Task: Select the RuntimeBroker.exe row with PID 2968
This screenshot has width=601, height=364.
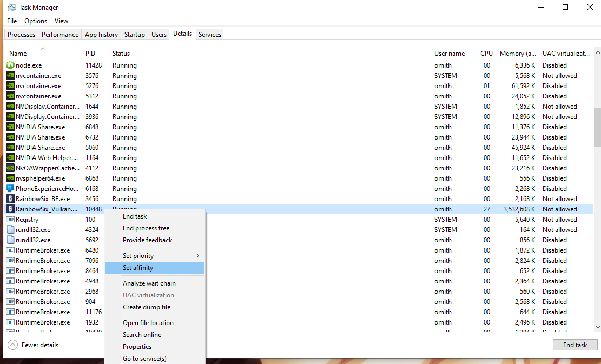Action: 299,291
